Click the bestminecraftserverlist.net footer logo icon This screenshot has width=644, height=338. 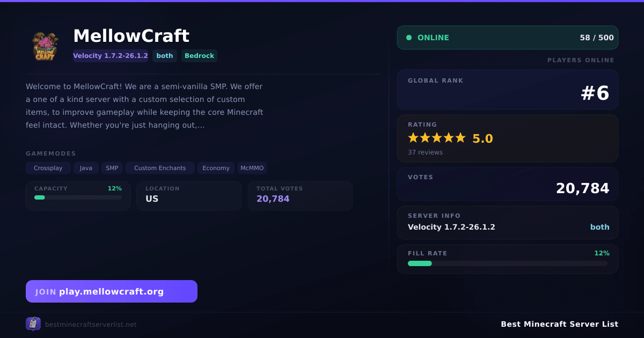click(33, 324)
